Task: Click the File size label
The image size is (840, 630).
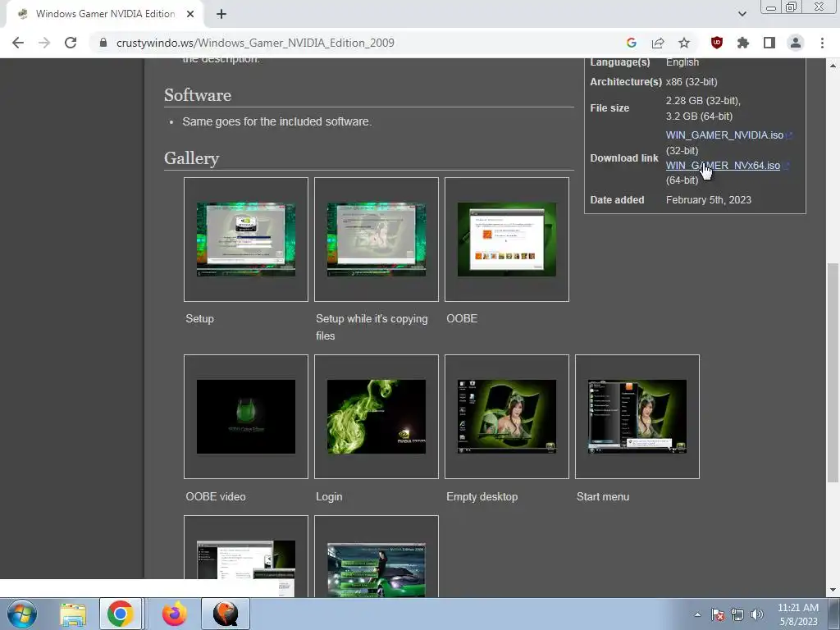Action: 609,108
